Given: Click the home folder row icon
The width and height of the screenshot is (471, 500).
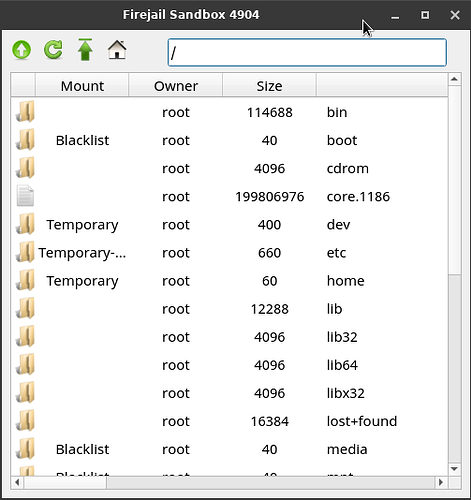Looking at the screenshot, I should point(25,280).
